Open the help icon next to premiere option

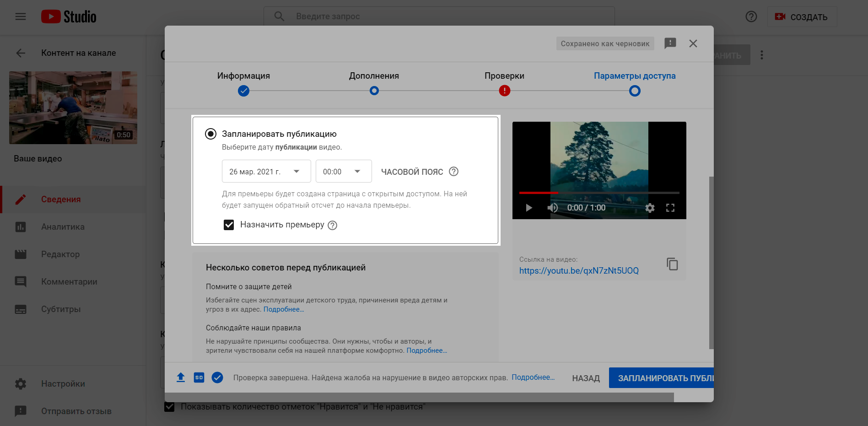[333, 225]
